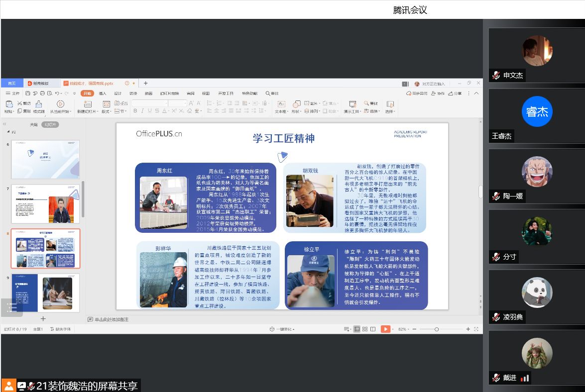The width and height of the screenshot is (585, 392).
Task: Toggle italic text formatting
Action: tap(142, 111)
